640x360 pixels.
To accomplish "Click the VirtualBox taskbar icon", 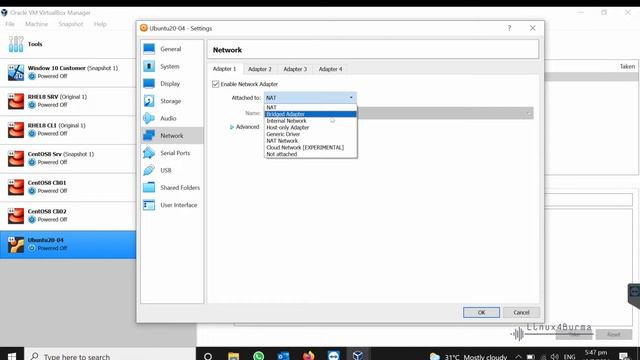I will tap(358, 356).
